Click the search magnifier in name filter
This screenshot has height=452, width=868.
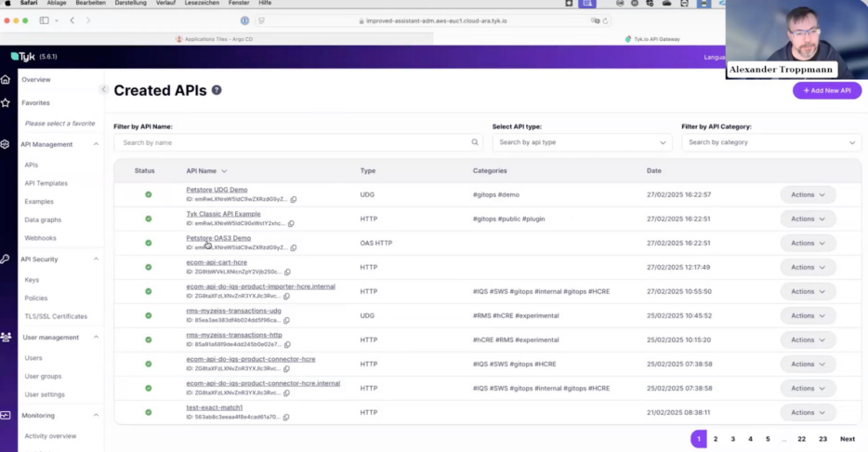(475, 142)
